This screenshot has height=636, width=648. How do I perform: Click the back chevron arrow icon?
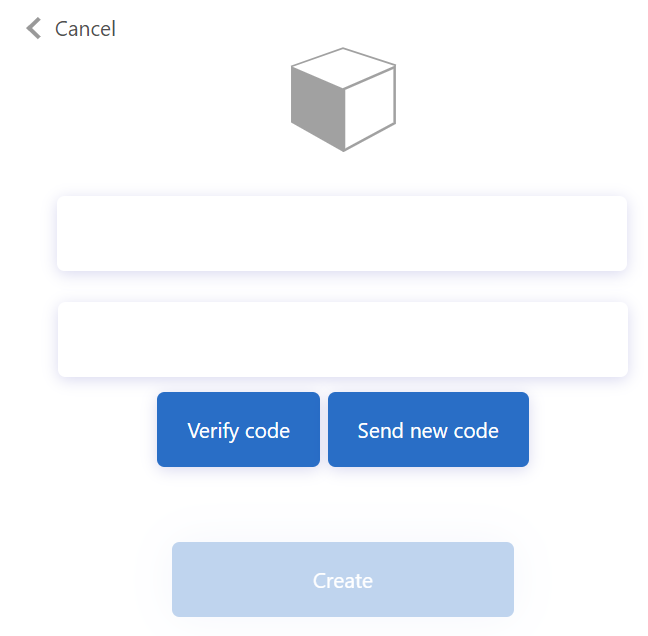(x=34, y=28)
